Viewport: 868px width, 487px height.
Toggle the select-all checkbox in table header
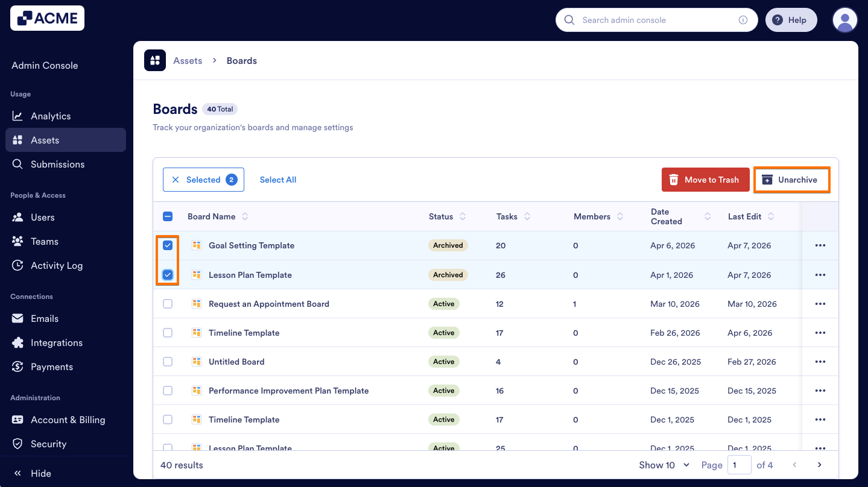click(x=168, y=216)
